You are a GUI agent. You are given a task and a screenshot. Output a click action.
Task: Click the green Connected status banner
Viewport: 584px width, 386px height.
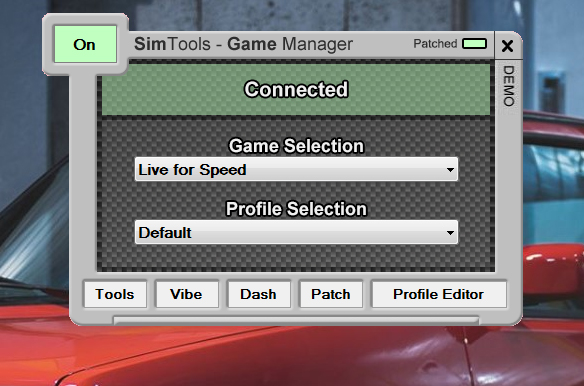(x=296, y=89)
